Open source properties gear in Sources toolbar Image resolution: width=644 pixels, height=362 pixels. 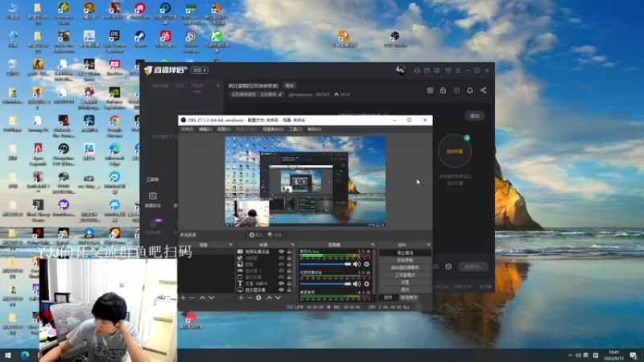(258, 298)
